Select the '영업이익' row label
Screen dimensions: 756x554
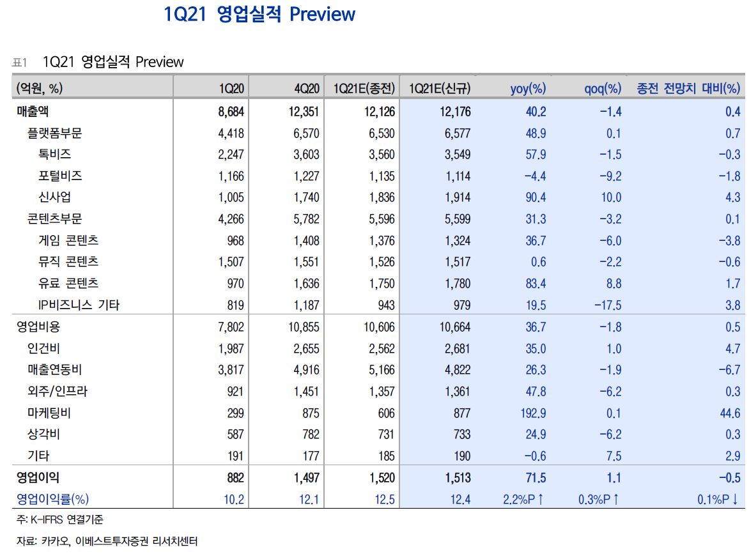38,477
